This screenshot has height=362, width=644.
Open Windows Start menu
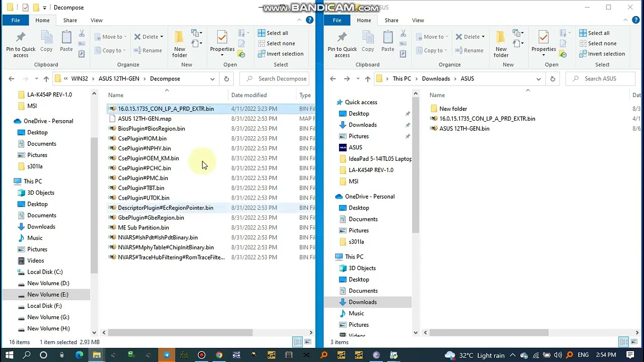[x=10, y=355]
